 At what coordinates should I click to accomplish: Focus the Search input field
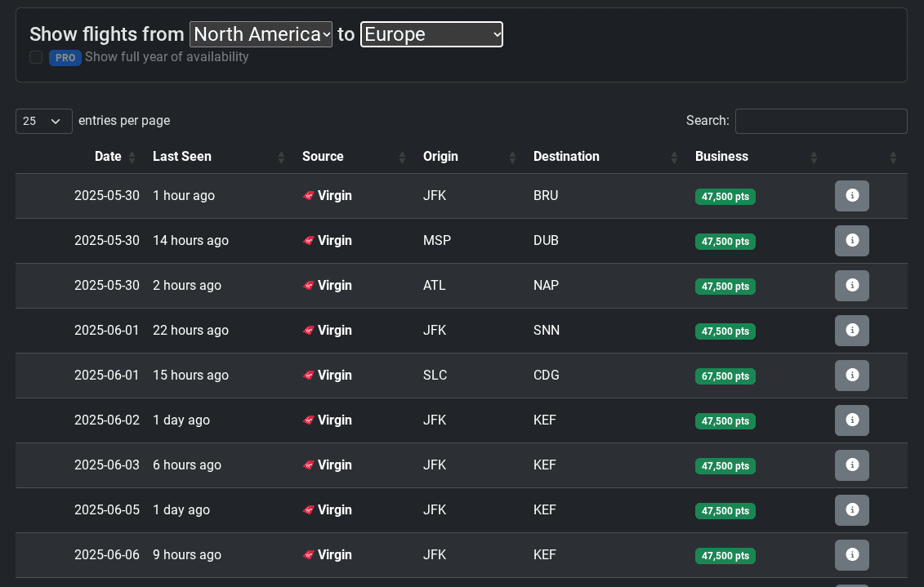pos(820,121)
